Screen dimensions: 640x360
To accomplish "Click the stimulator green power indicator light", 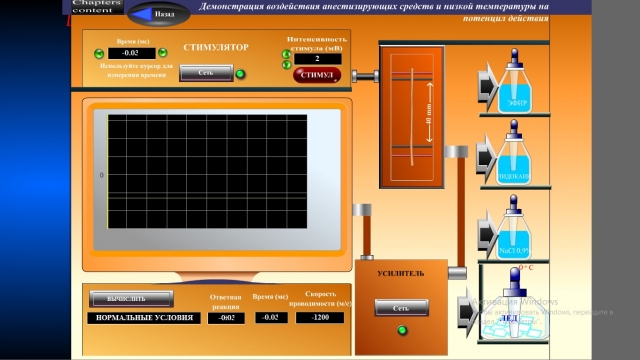I will 240,74.
